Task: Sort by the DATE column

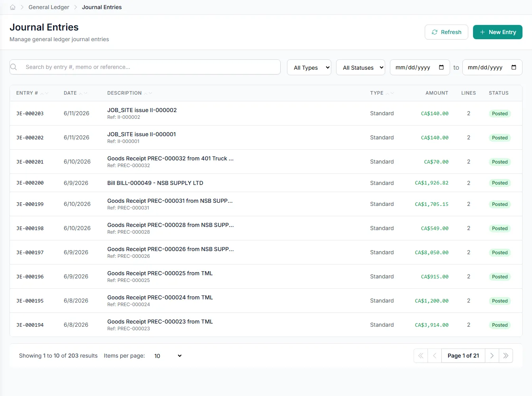Action: point(76,93)
